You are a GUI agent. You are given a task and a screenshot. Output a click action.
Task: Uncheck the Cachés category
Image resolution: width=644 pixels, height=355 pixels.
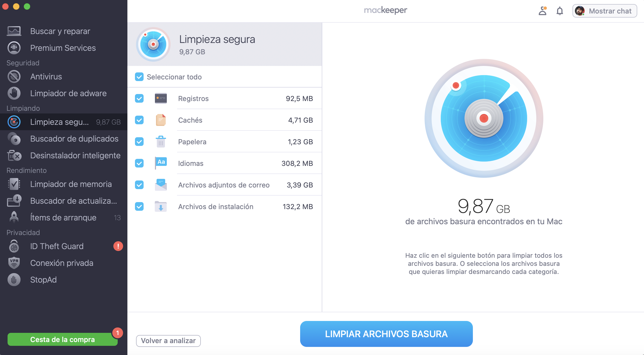pyautogui.click(x=139, y=120)
